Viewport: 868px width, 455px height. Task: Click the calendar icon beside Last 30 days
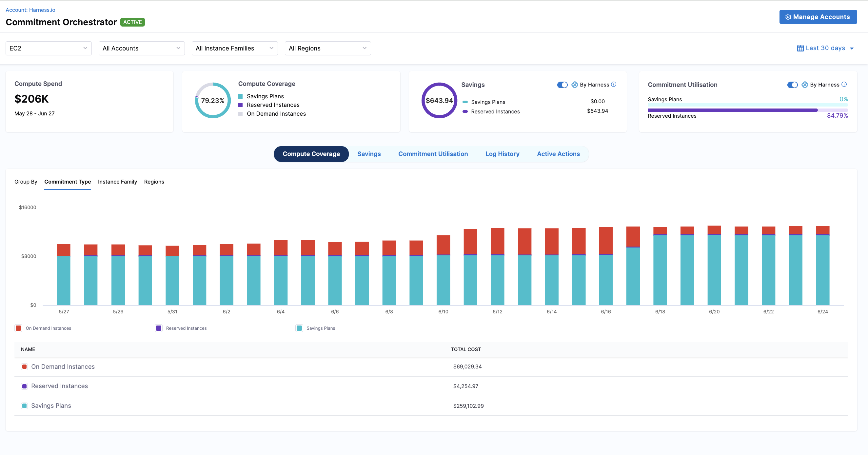point(800,48)
